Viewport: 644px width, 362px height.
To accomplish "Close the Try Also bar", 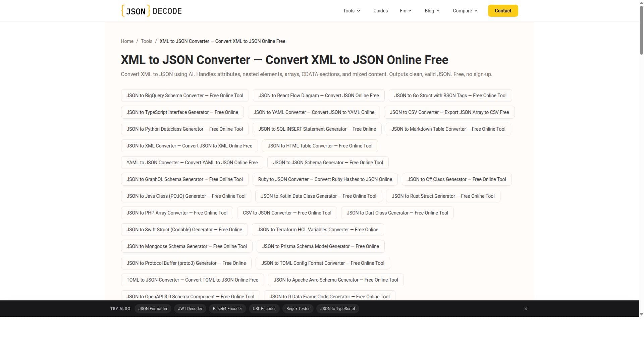I will [x=526, y=309].
